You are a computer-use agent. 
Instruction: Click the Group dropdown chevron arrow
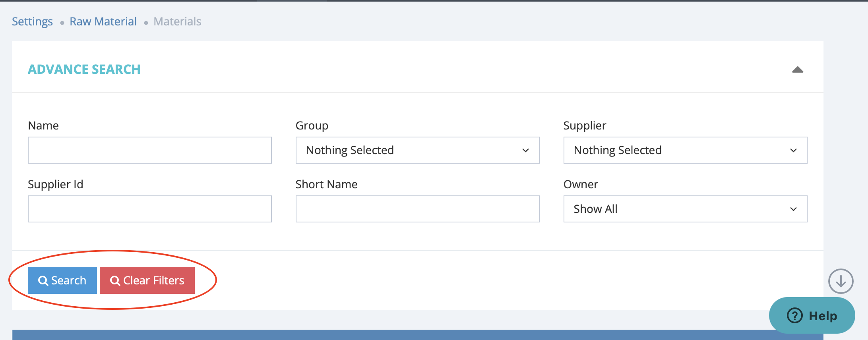pos(525,151)
